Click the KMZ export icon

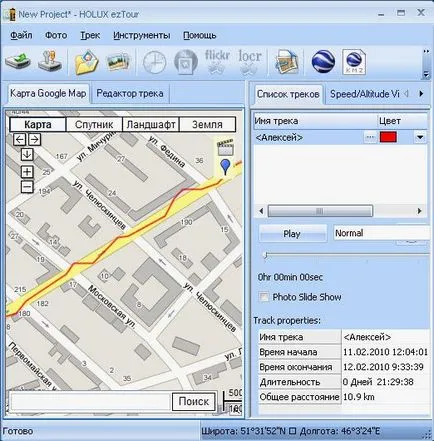click(x=354, y=62)
